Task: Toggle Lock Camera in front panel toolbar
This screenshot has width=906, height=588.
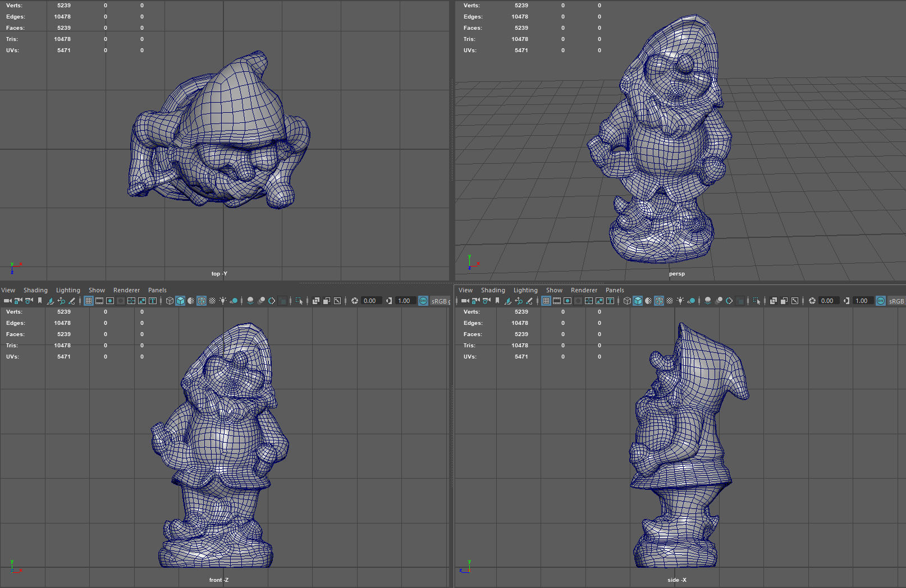Action: [18, 301]
